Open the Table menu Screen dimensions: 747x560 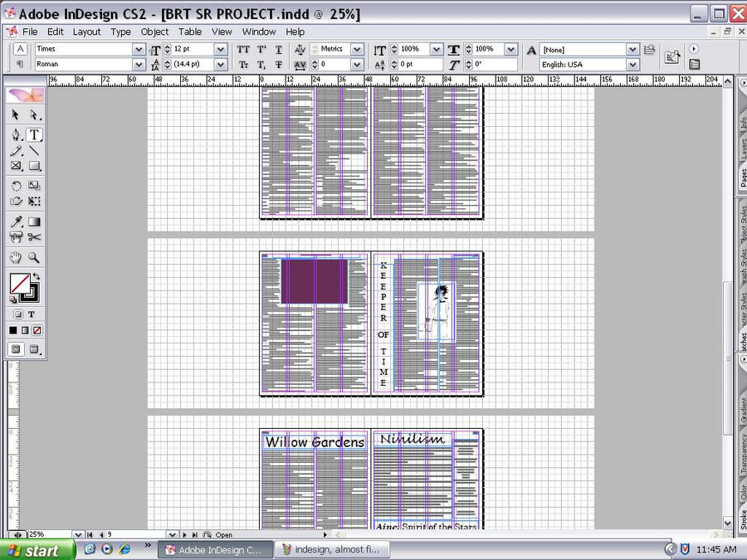click(190, 32)
